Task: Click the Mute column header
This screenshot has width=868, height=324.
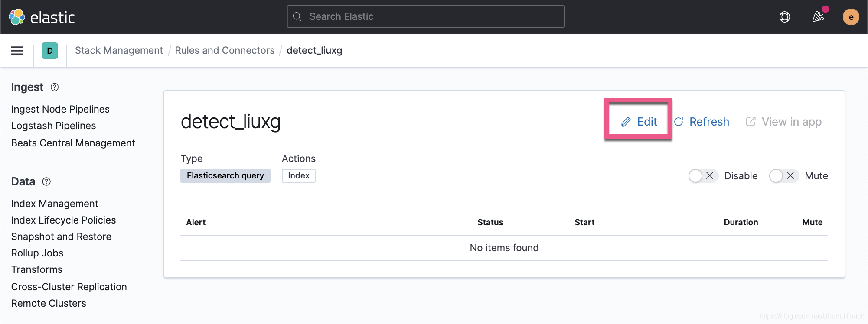Action: 813,222
